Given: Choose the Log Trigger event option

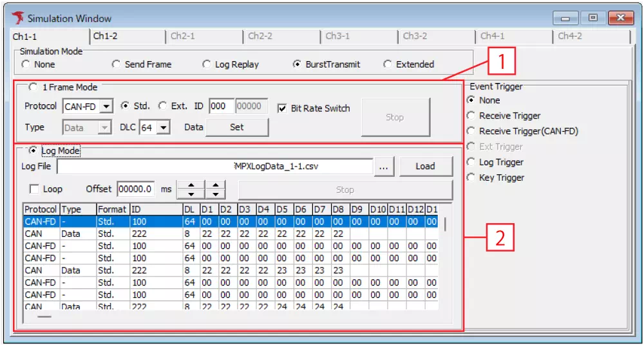Looking at the screenshot, I should (471, 162).
